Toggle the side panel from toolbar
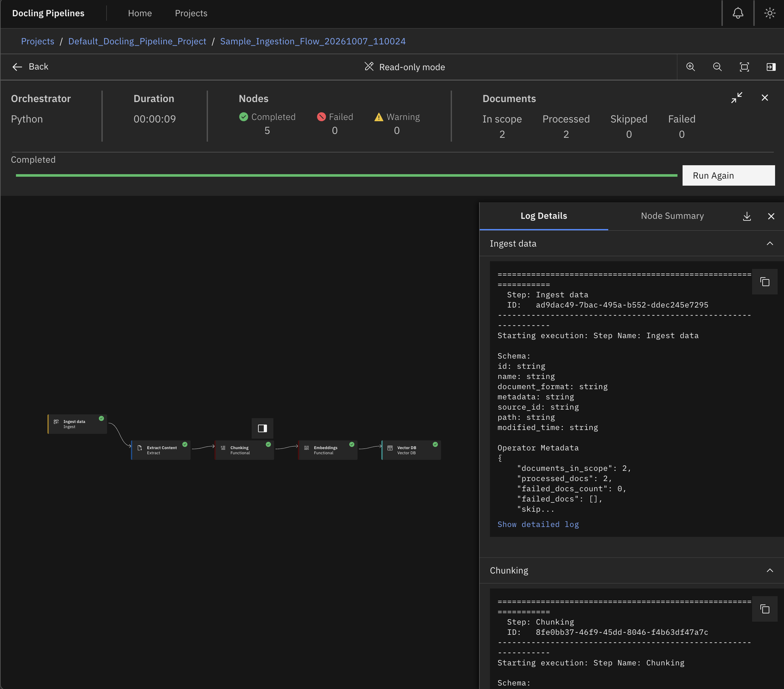This screenshot has height=689, width=784. [771, 67]
